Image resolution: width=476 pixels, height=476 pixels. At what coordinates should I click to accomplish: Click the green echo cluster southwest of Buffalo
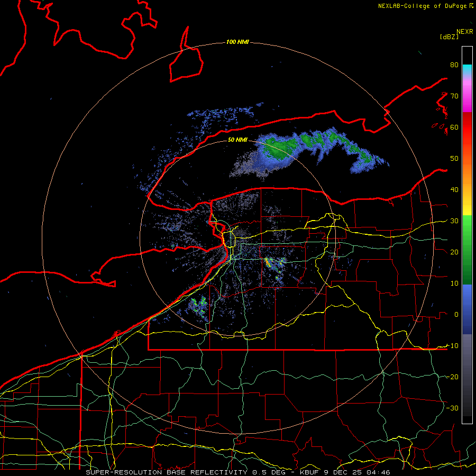199,305
